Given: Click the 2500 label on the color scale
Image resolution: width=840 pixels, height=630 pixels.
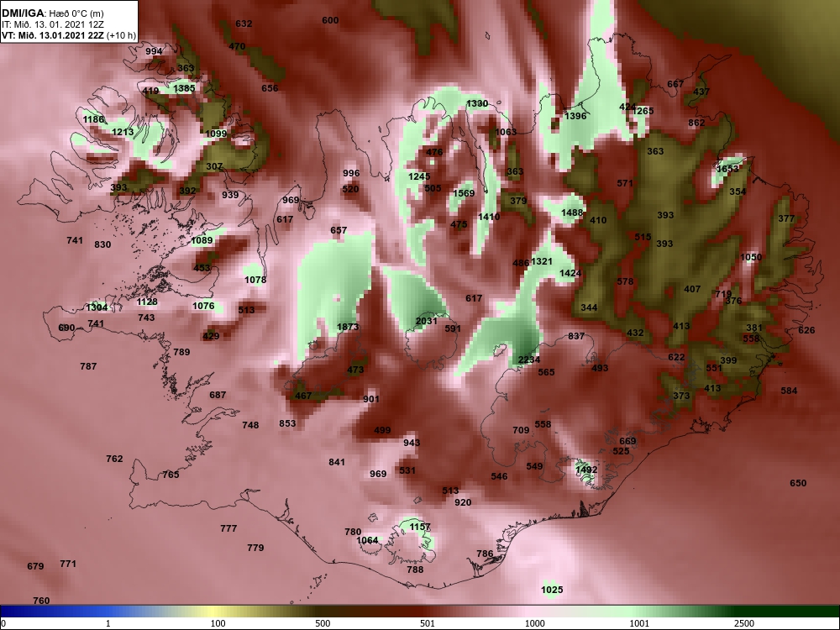Looking at the screenshot, I should pyautogui.click(x=744, y=623).
